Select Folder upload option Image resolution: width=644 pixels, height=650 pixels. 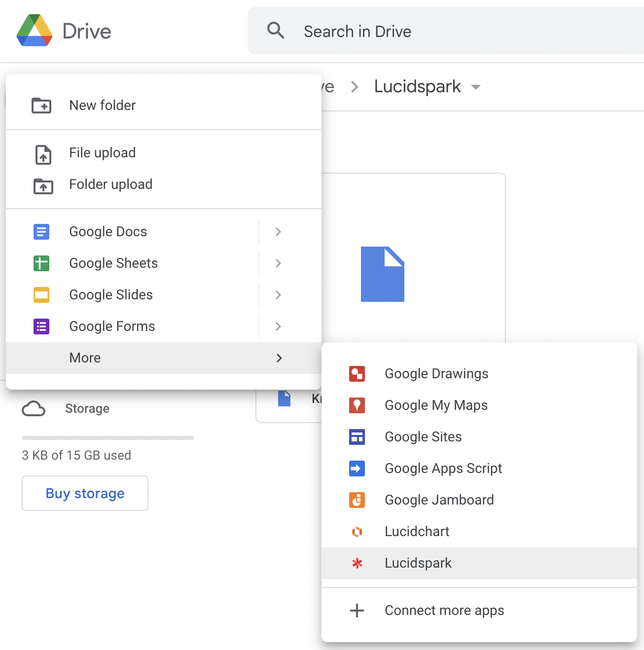[164, 184]
